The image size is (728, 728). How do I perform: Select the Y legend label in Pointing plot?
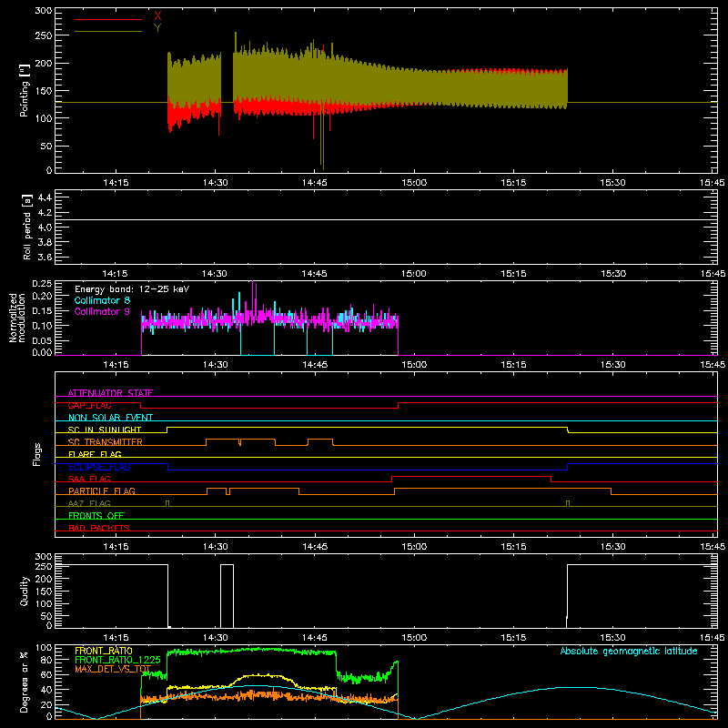pyautogui.click(x=157, y=28)
